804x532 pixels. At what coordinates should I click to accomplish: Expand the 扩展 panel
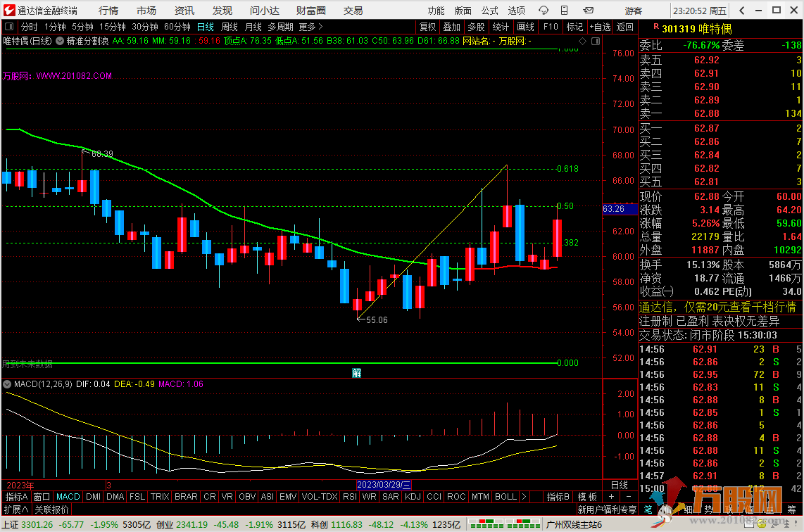16,509
